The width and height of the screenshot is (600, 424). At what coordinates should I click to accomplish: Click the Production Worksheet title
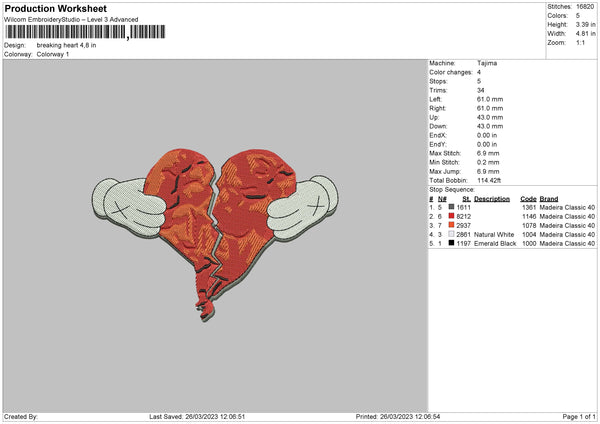pyautogui.click(x=55, y=8)
